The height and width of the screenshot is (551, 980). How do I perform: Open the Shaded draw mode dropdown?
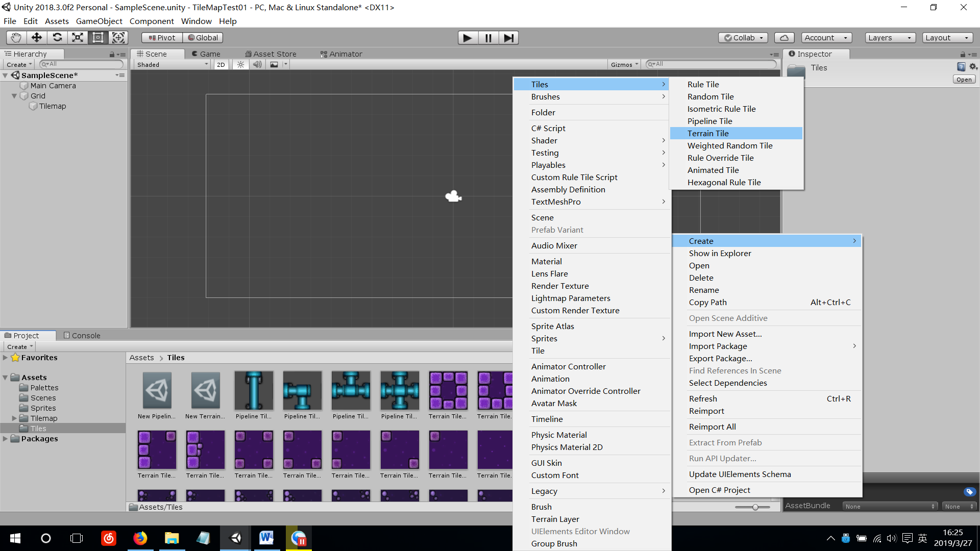[x=172, y=65]
